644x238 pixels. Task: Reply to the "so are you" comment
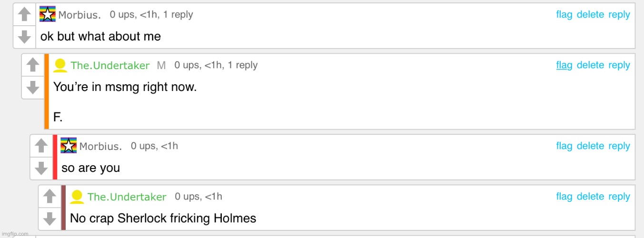pyautogui.click(x=619, y=146)
